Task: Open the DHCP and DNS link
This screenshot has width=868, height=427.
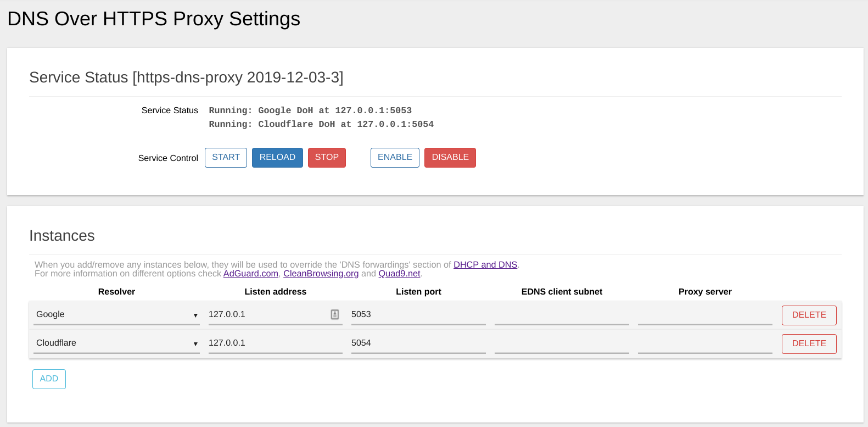Action: coord(485,265)
